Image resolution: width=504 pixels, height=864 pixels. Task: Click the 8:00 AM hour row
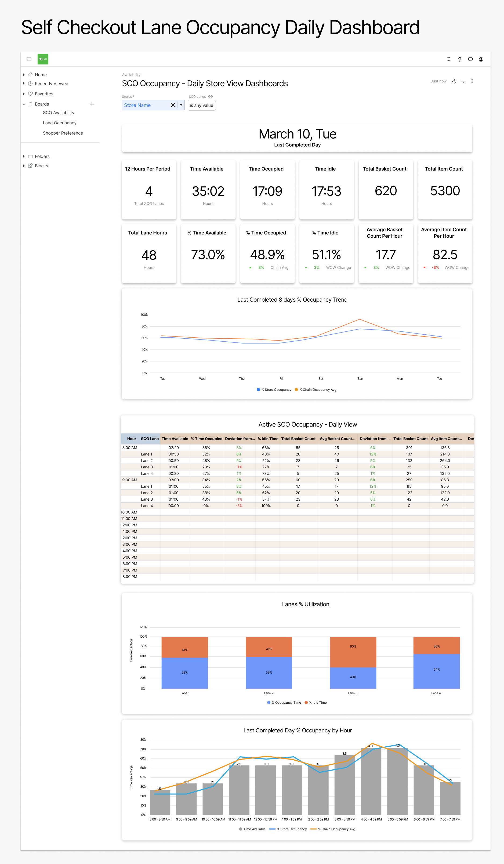tap(297, 448)
